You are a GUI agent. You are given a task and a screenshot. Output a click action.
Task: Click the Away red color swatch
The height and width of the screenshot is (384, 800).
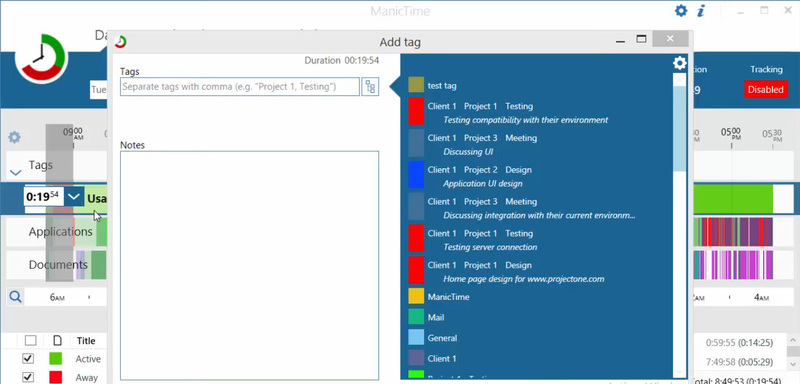[56, 377]
